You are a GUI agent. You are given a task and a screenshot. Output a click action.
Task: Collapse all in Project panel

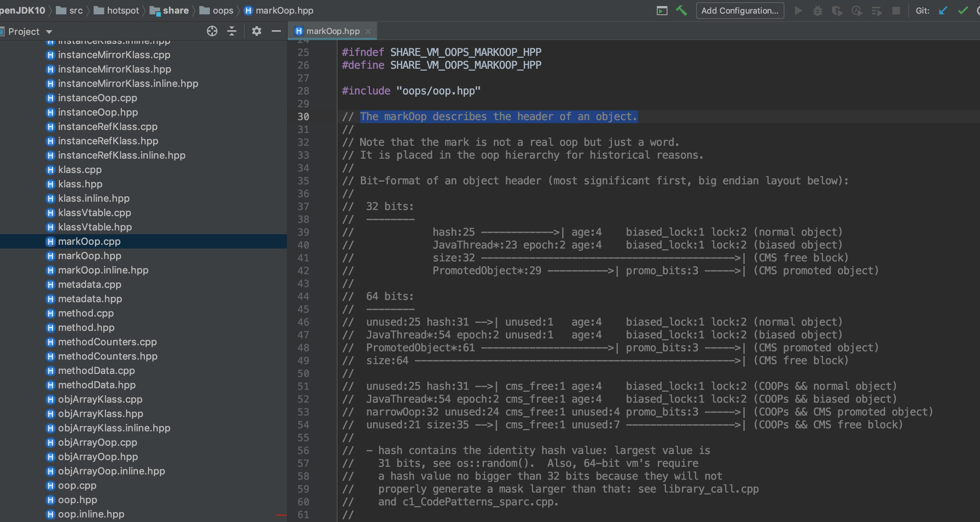[x=232, y=31]
